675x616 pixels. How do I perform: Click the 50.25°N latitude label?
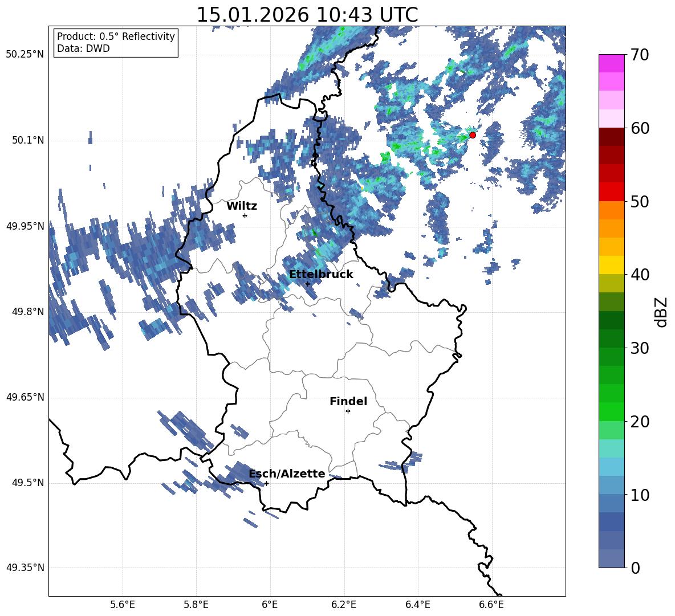click(x=25, y=55)
